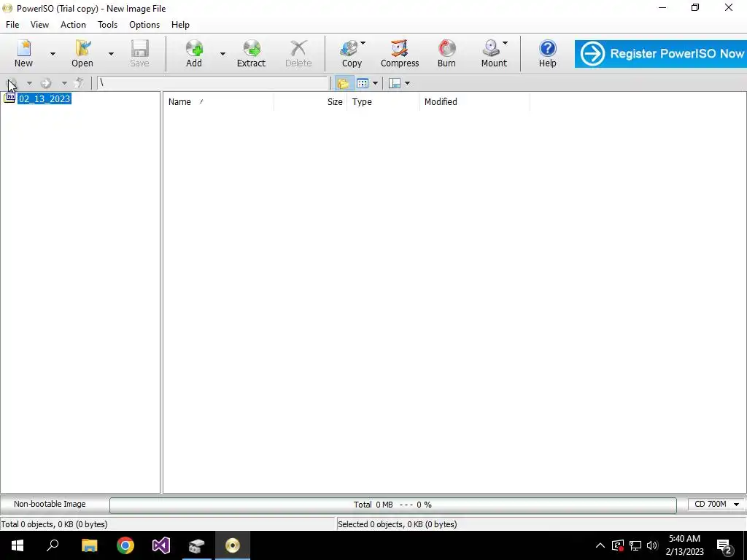Open an image file with Open button

click(82, 53)
